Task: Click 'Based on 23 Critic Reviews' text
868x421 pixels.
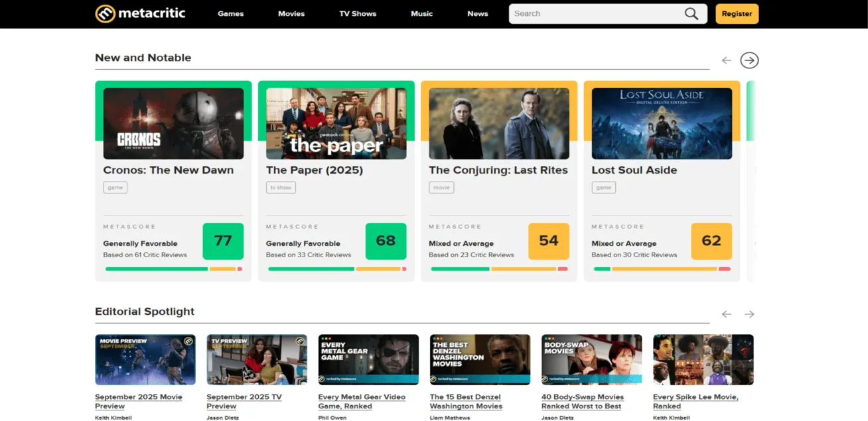Action: point(471,255)
